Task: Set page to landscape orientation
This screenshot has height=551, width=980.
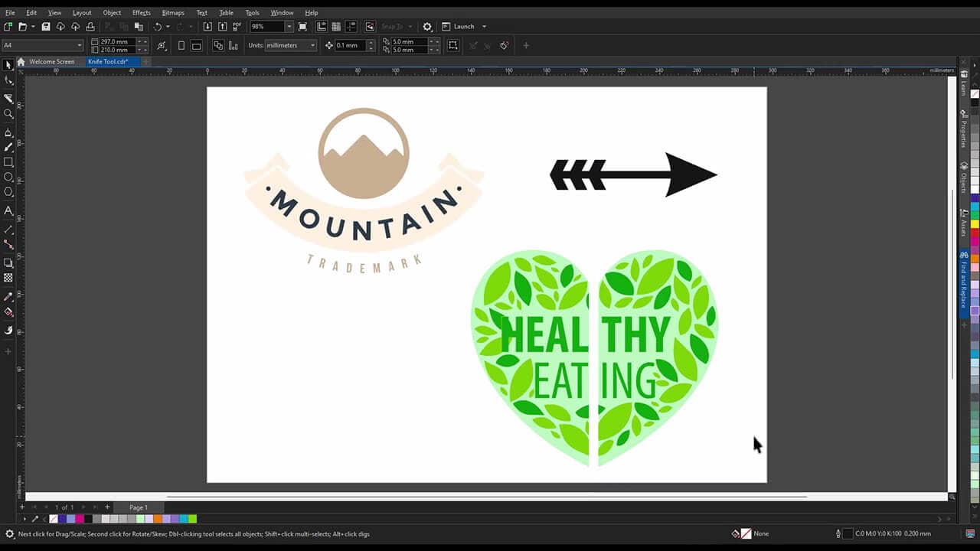Action: click(x=197, y=45)
